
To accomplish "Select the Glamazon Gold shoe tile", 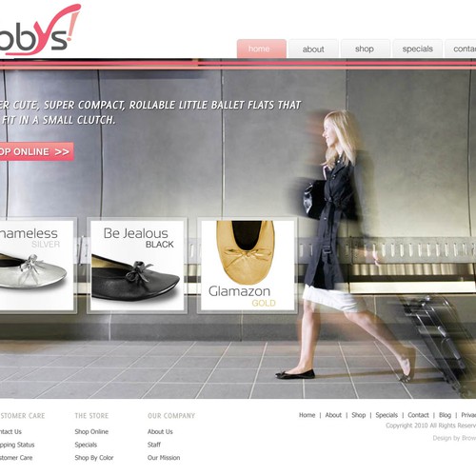I will [x=248, y=266].
